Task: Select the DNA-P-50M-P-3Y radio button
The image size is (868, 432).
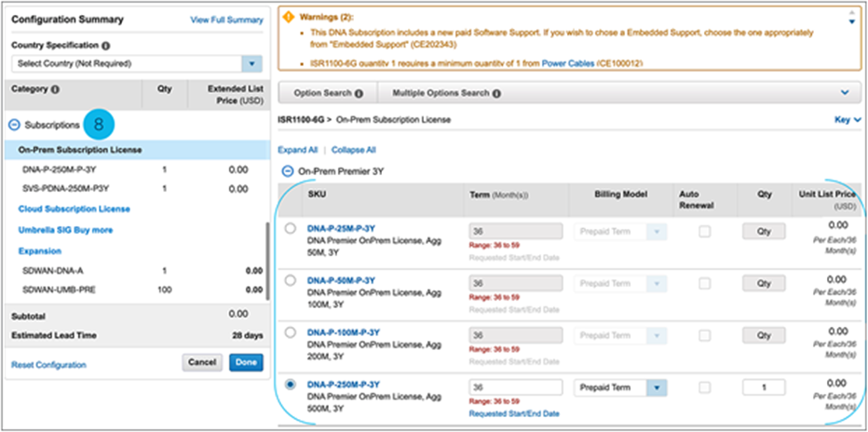Action: coord(290,280)
